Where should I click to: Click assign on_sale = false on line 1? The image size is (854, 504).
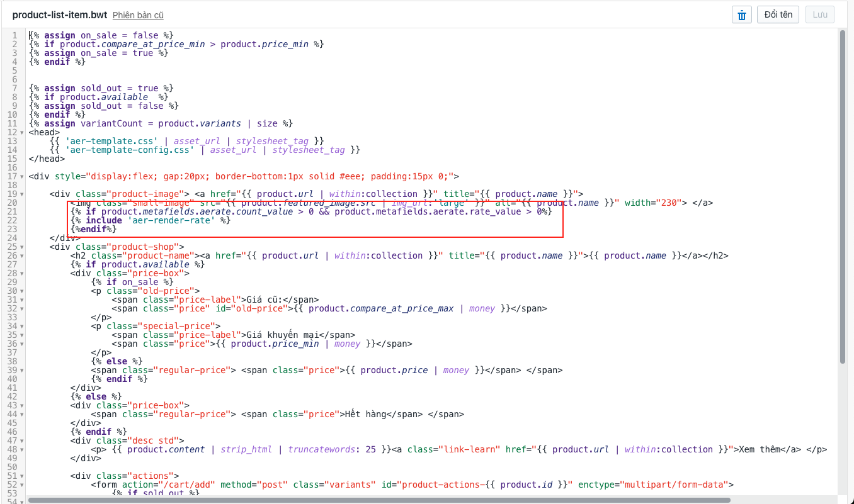click(x=101, y=36)
